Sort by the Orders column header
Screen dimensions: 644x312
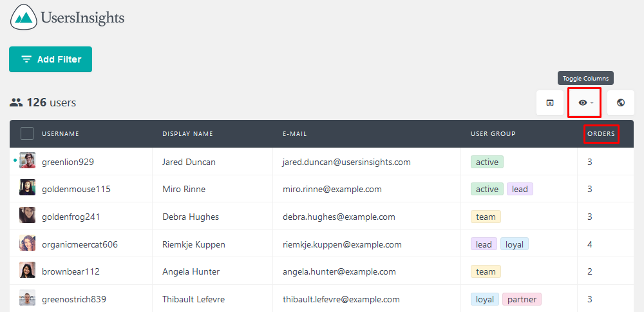601,134
